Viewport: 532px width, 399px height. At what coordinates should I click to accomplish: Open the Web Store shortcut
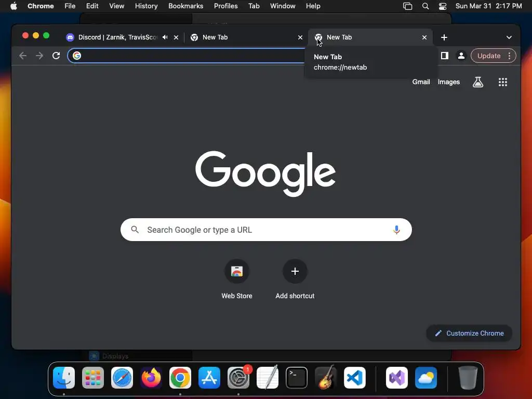tap(237, 271)
